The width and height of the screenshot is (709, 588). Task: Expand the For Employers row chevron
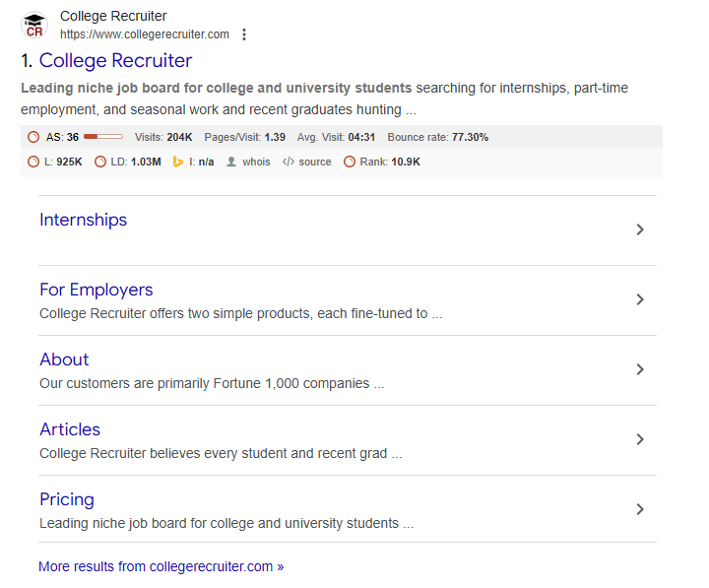[x=640, y=299]
